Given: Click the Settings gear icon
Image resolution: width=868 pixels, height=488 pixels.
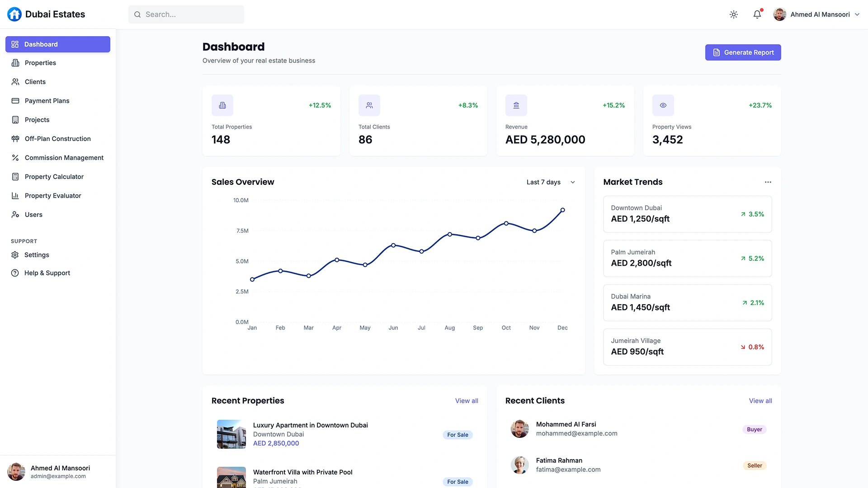Looking at the screenshot, I should coord(15,255).
